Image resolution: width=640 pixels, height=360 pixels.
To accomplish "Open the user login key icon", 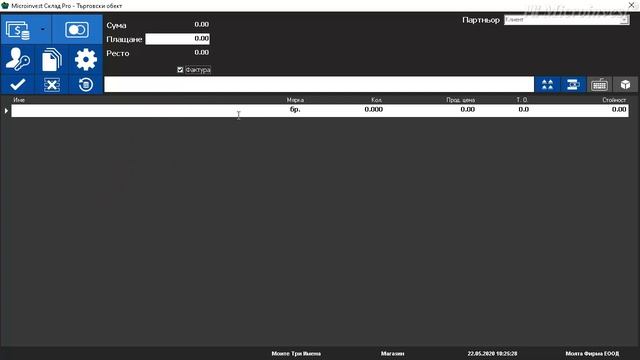I will click(x=17, y=60).
